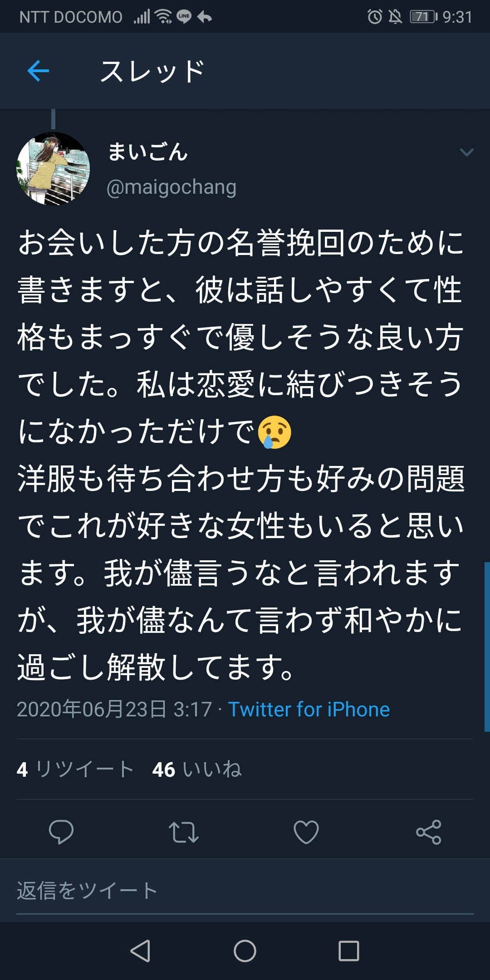Tap the LINE notification icon in status bar

184,17
